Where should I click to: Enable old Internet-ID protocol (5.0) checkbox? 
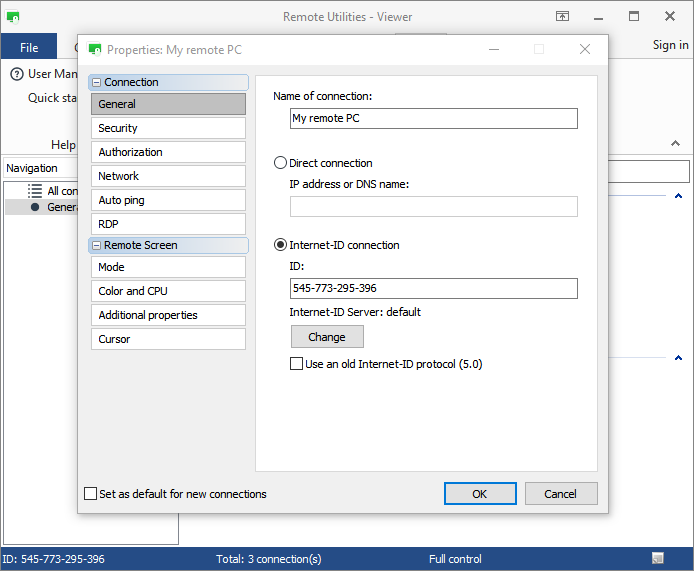point(296,364)
